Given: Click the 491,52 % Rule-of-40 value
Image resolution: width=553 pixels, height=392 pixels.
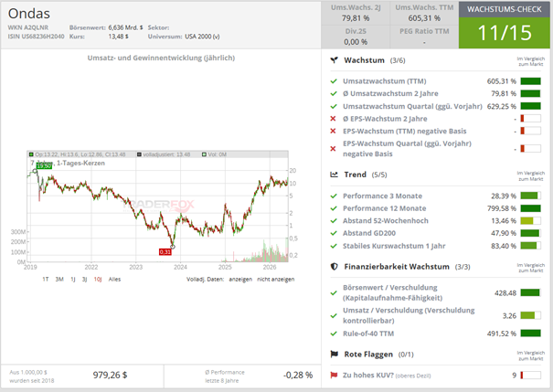Looking at the screenshot, I should pos(502,334).
